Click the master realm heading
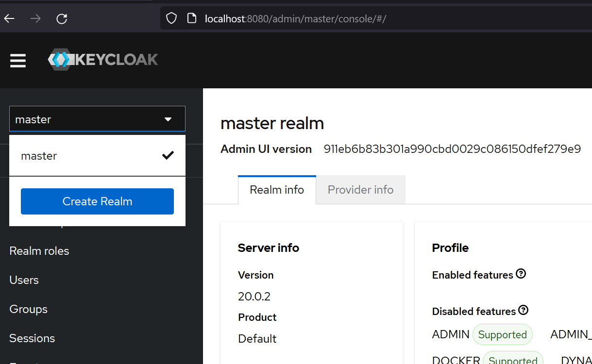Image resolution: width=592 pixels, height=364 pixels. [272, 123]
